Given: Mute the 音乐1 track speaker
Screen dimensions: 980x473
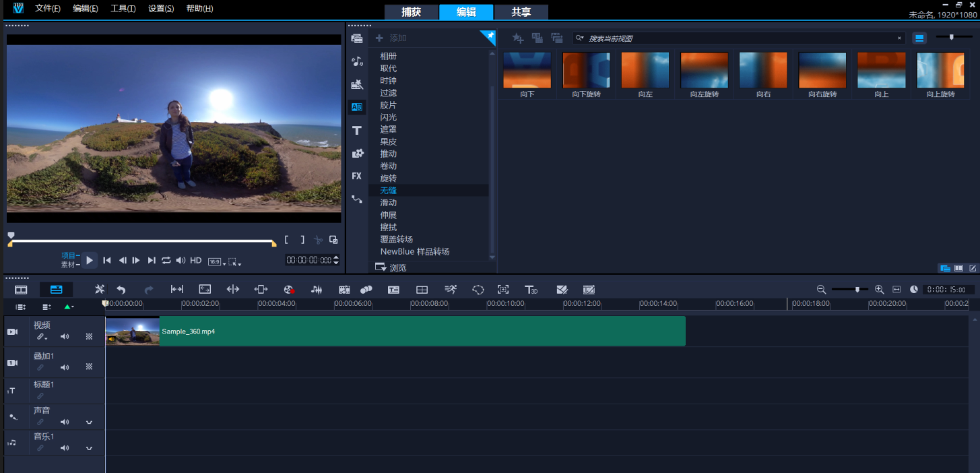Looking at the screenshot, I should point(65,448).
